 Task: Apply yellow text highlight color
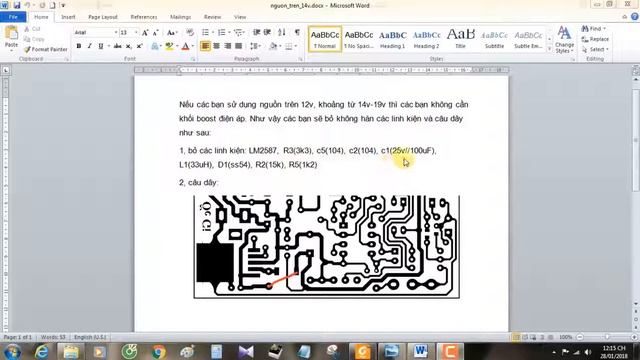[x=169, y=46]
